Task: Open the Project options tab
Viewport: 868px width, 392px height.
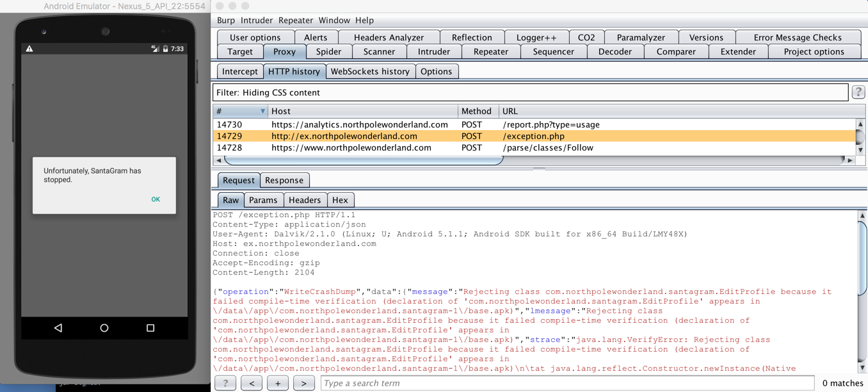Action: (x=814, y=52)
